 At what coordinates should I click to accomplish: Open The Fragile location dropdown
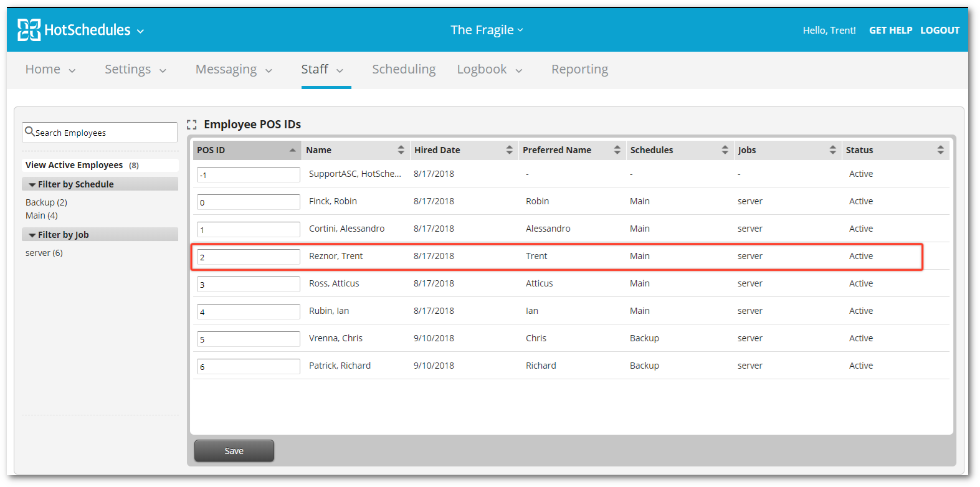[x=487, y=30]
